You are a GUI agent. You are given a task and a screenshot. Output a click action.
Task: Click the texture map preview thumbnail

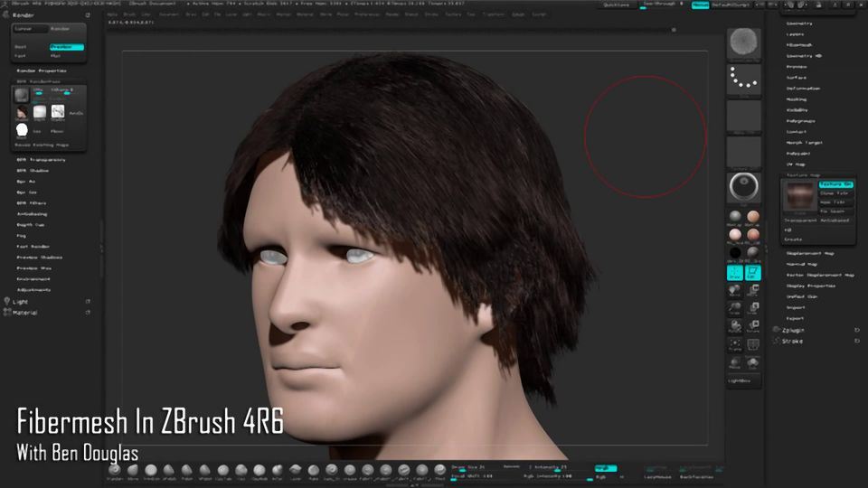pos(800,197)
